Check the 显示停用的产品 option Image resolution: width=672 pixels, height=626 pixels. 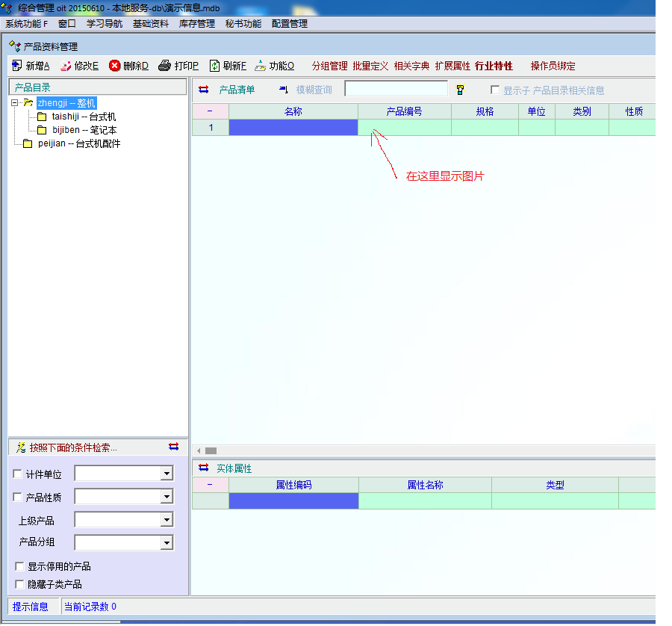(x=19, y=567)
